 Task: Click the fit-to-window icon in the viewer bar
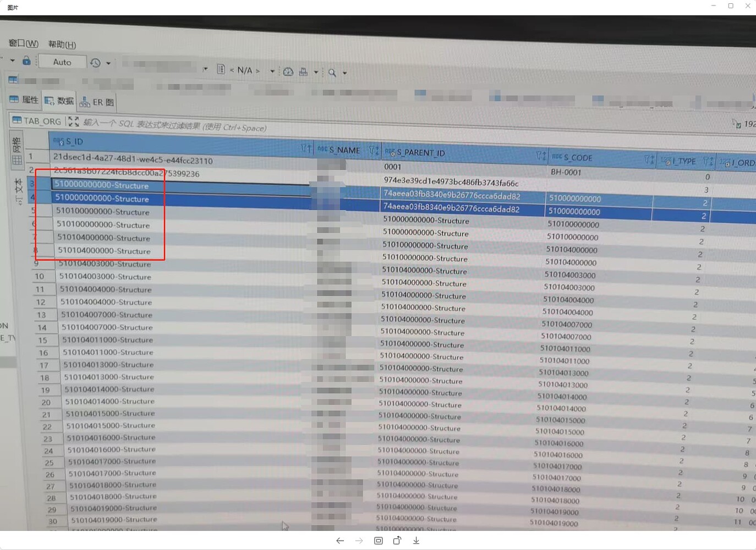379,541
